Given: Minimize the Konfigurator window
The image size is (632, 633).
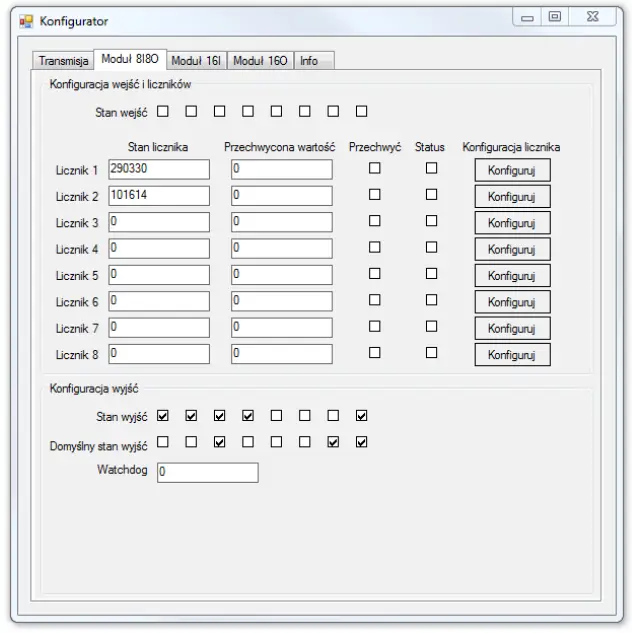Looking at the screenshot, I should [527, 17].
